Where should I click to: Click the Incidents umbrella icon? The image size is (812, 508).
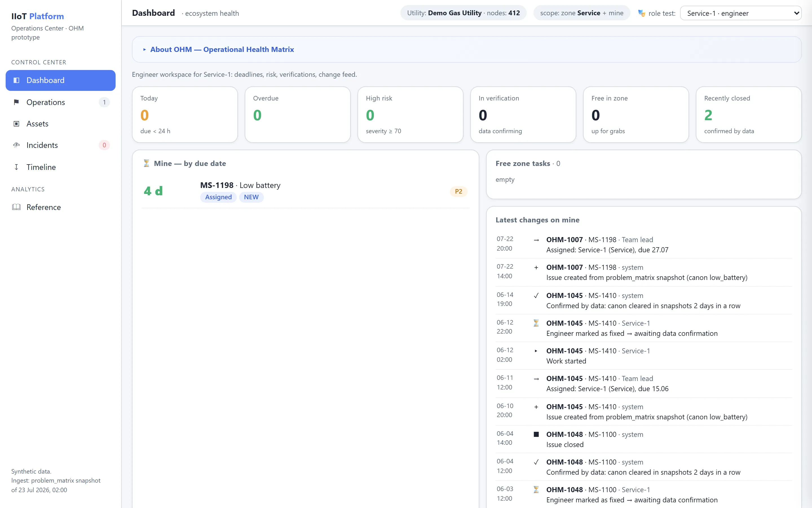[16, 145]
